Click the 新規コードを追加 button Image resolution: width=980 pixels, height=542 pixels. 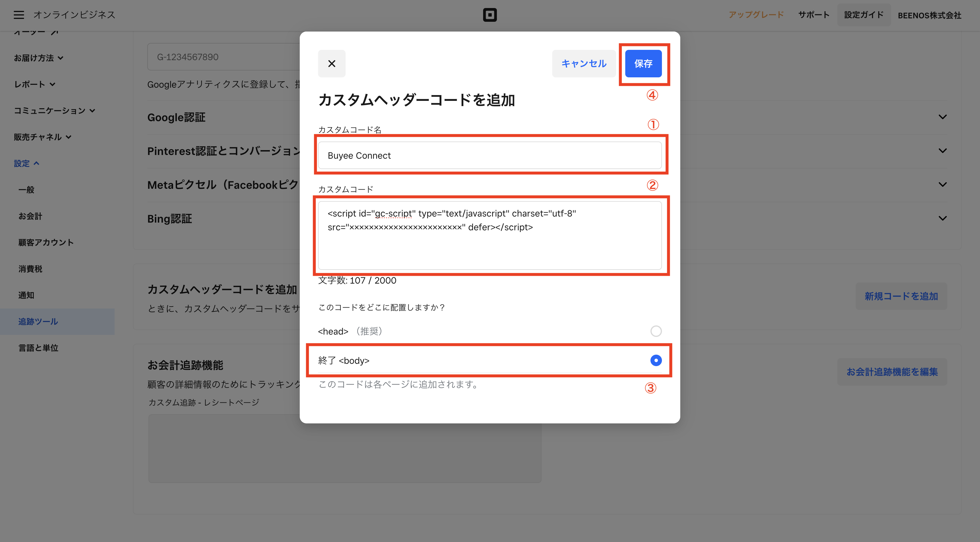901,296
